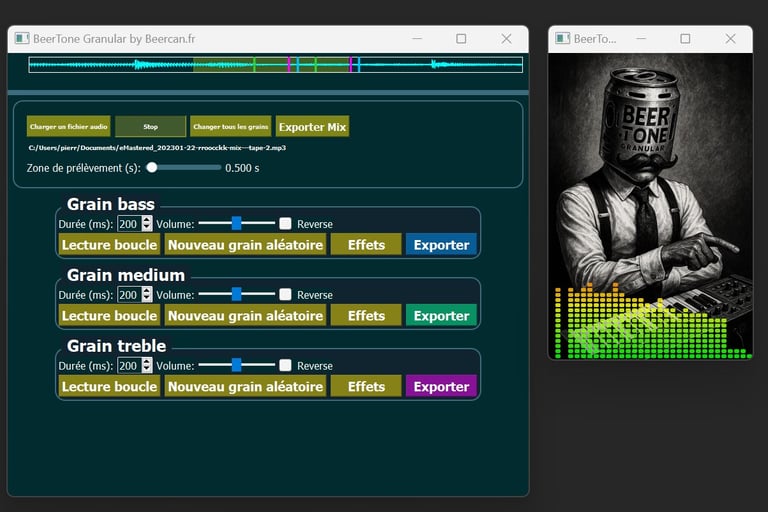Screen dimensions: 768x512
Task: Maximize the small BeerTo... window
Action: [685, 39]
